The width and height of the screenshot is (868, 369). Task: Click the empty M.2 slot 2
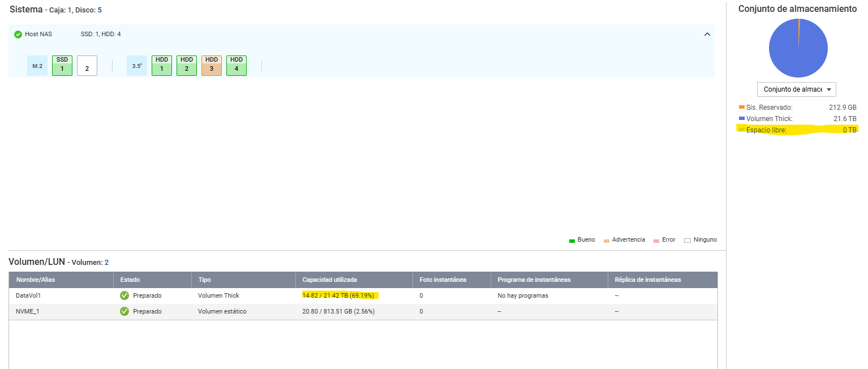87,66
